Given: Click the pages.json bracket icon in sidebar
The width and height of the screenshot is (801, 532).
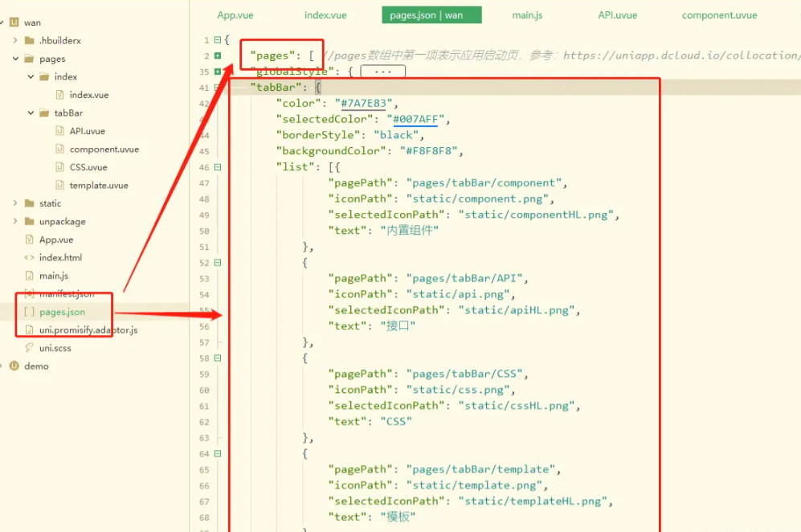Looking at the screenshot, I should pos(29,312).
